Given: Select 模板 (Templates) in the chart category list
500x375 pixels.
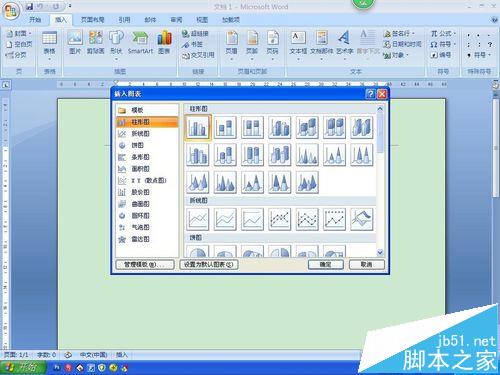Looking at the screenshot, I should pyautogui.click(x=147, y=110).
